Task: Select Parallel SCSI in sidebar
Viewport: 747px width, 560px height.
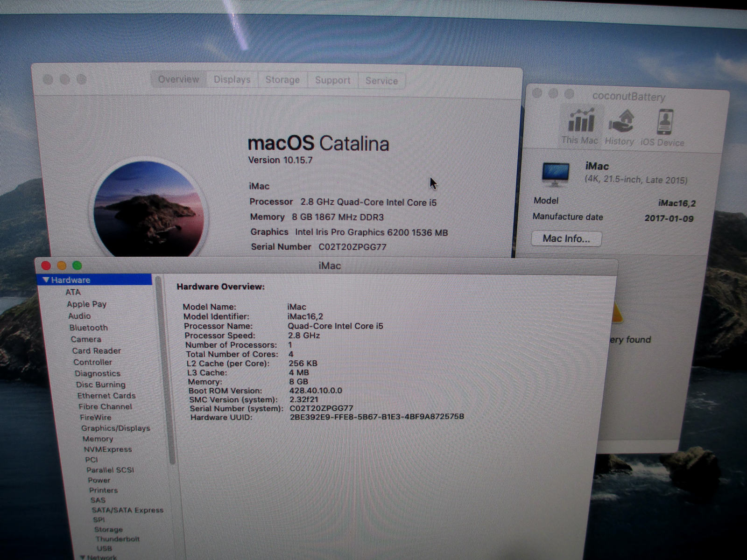Action: coord(110,470)
